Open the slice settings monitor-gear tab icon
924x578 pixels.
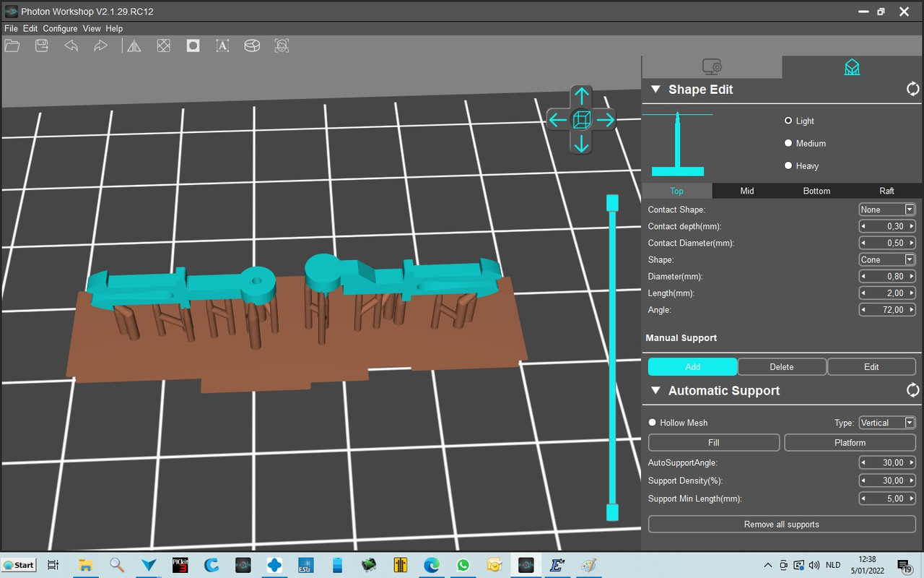click(712, 67)
